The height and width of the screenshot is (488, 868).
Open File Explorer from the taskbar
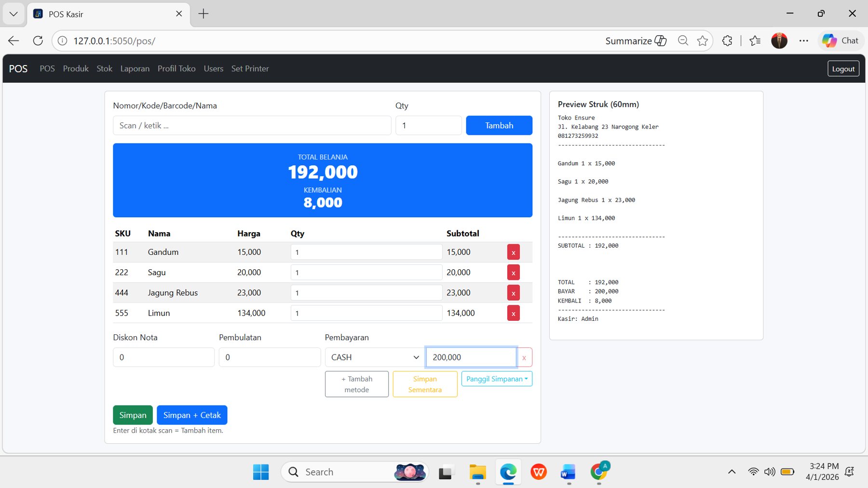[x=477, y=472]
